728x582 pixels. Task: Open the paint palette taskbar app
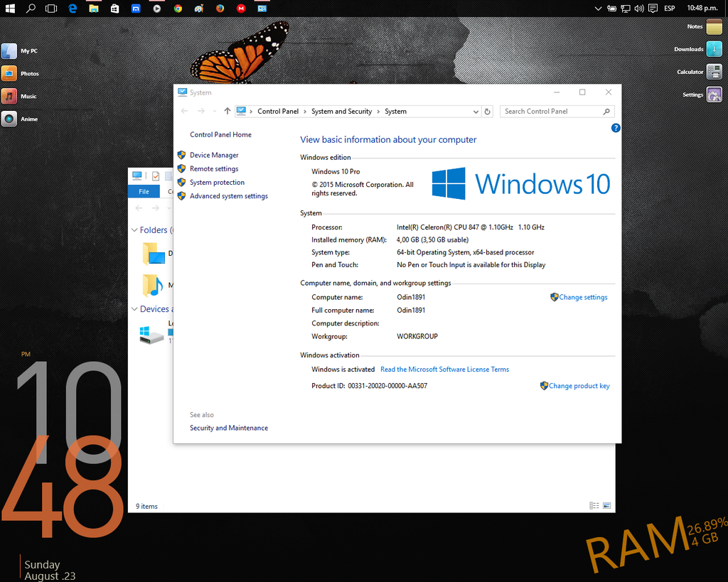pos(199,9)
